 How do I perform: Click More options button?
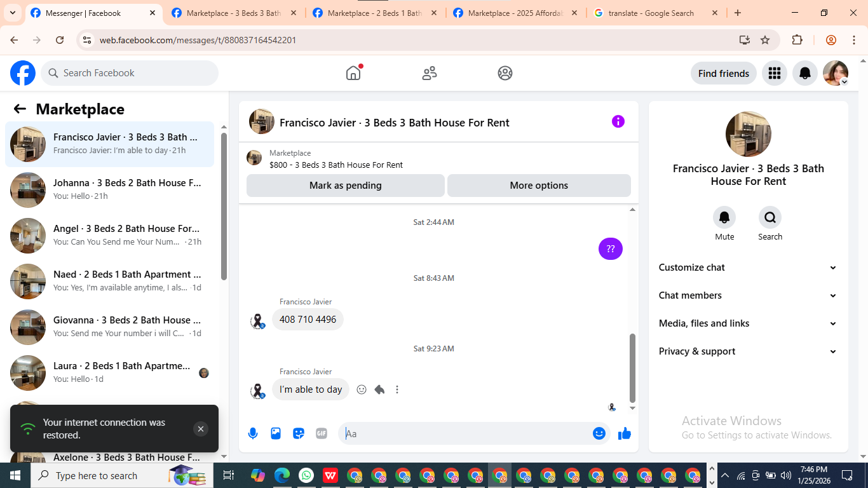(539, 186)
